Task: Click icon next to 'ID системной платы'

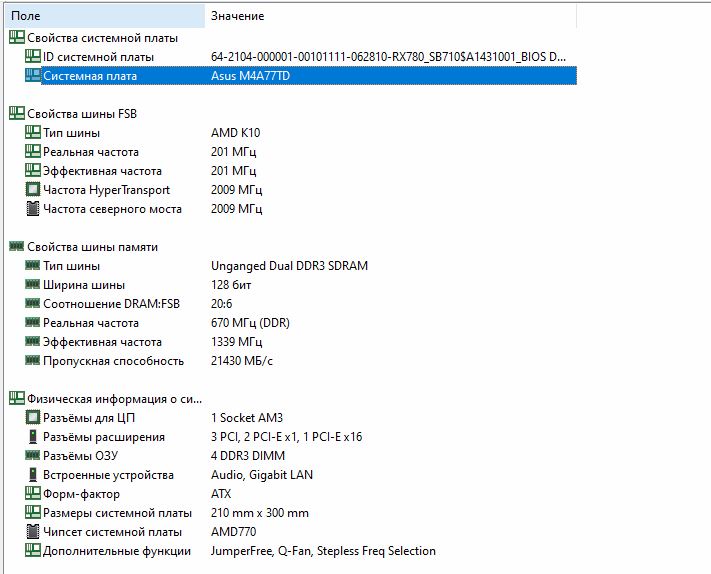Action: coord(33,56)
